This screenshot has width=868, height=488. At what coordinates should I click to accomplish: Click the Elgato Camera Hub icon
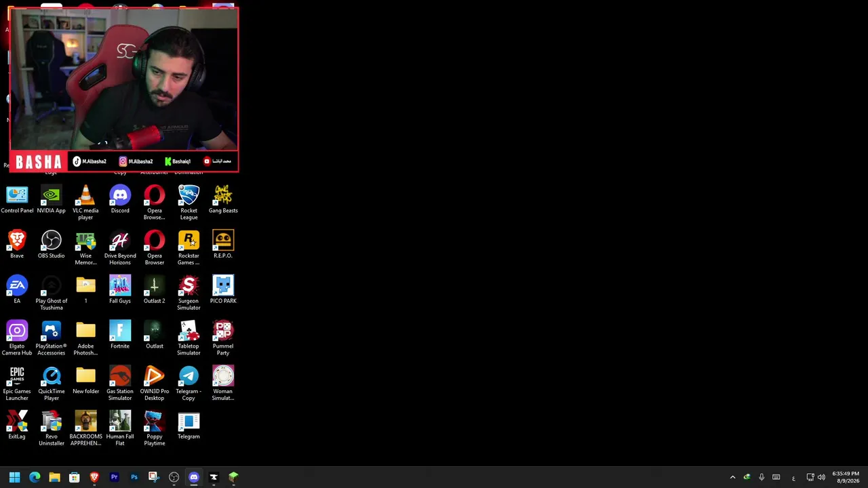[17, 338]
